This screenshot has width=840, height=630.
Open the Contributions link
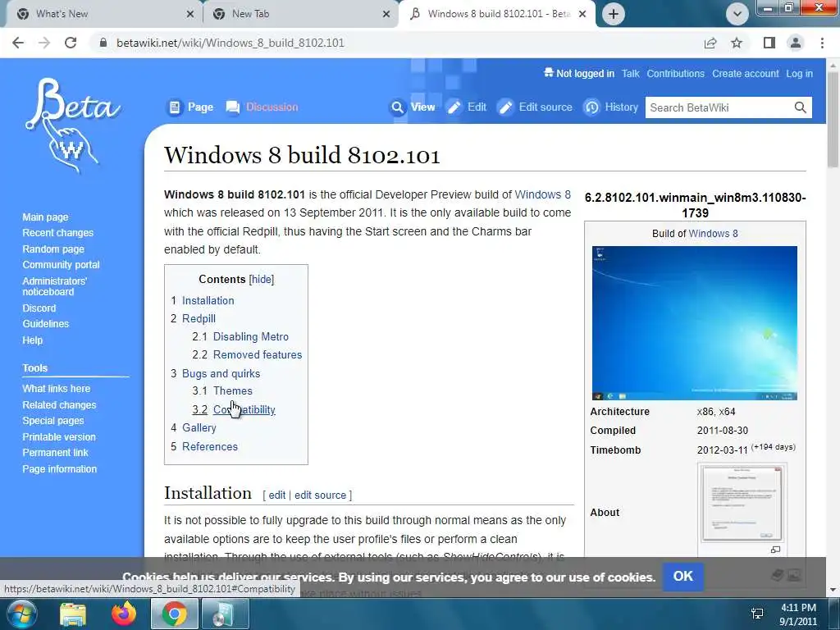click(x=676, y=74)
